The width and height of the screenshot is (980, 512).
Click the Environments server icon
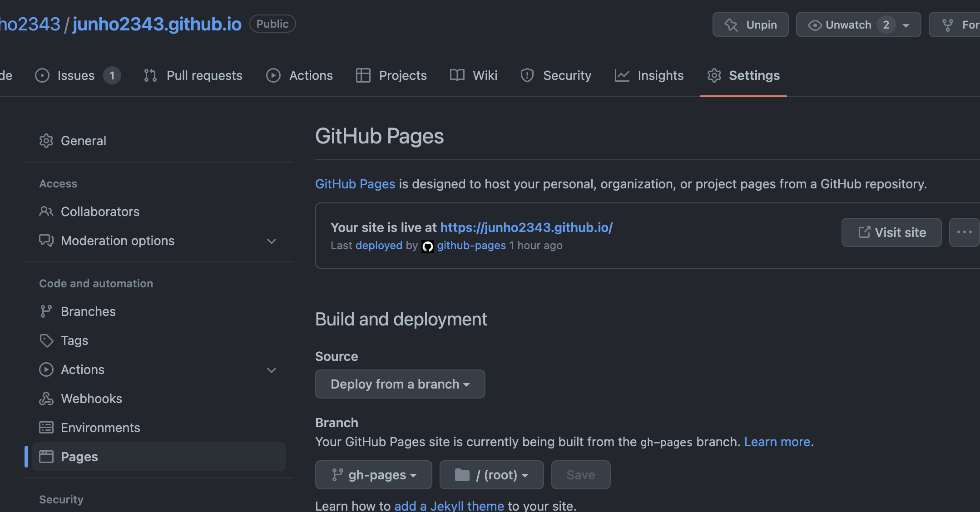(x=46, y=428)
